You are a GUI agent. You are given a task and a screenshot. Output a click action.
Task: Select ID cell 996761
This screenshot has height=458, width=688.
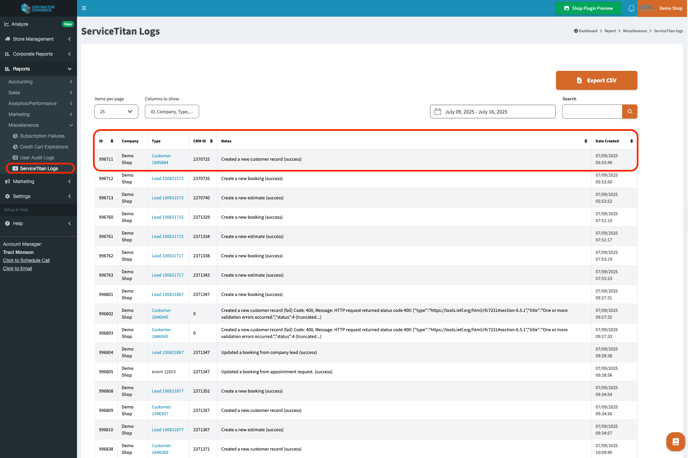(106, 236)
